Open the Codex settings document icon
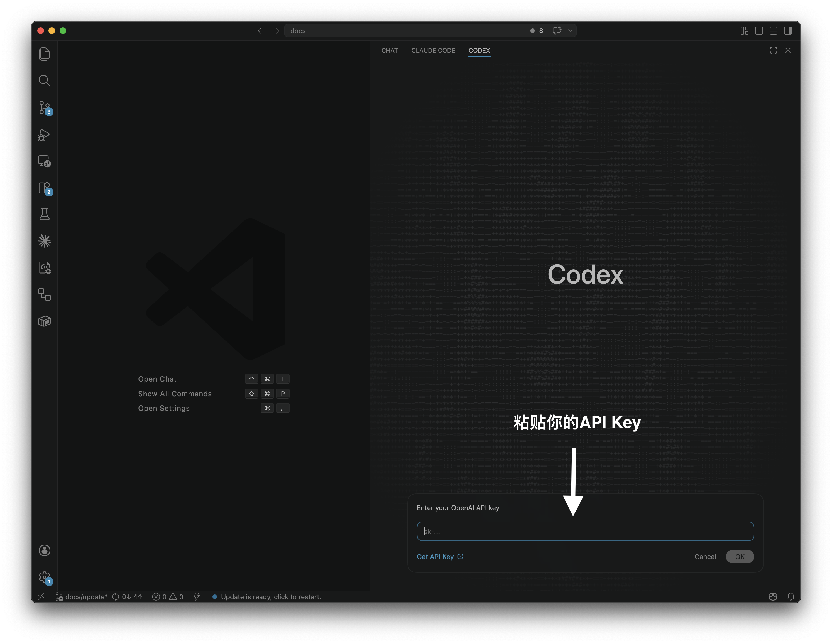The width and height of the screenshot is (832, 644). point(44,268)
